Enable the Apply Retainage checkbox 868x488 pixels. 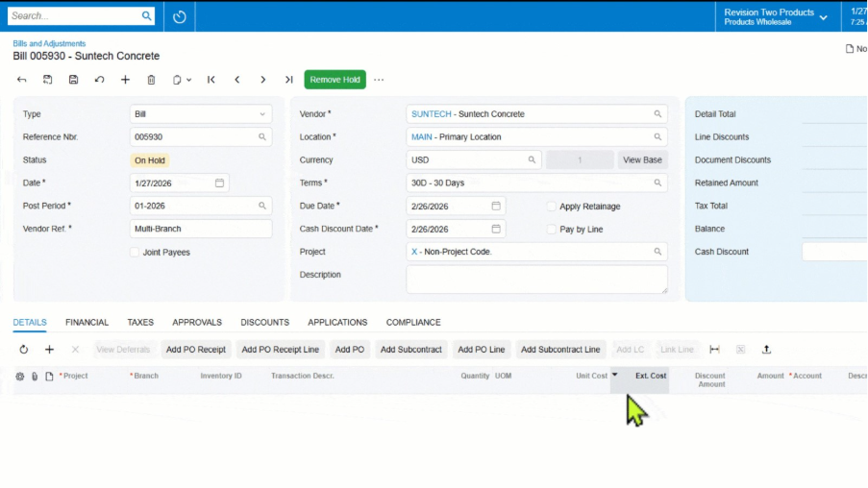click(552, 207)
